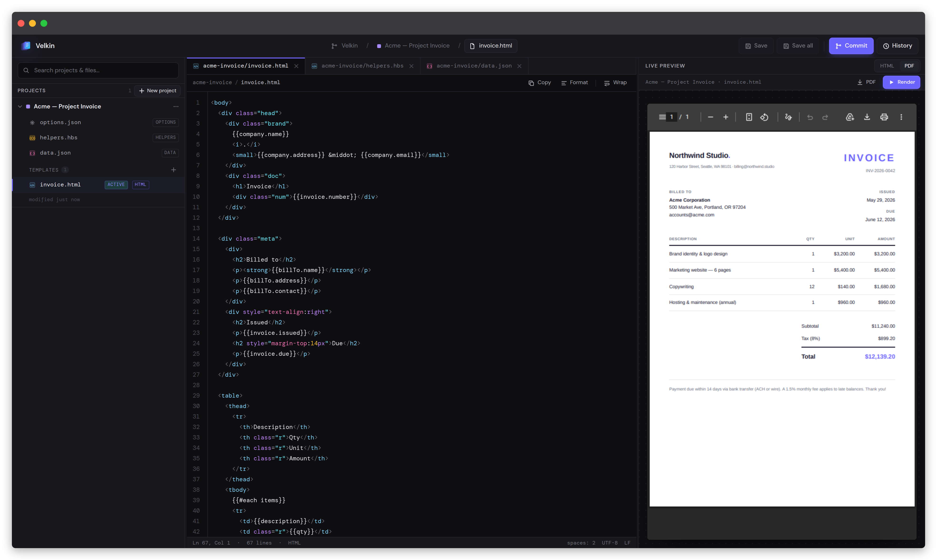Viewport: 937px width, 560px height.
Task: Click the $12,139.20 total in preview
Action: tap(880, 357)
